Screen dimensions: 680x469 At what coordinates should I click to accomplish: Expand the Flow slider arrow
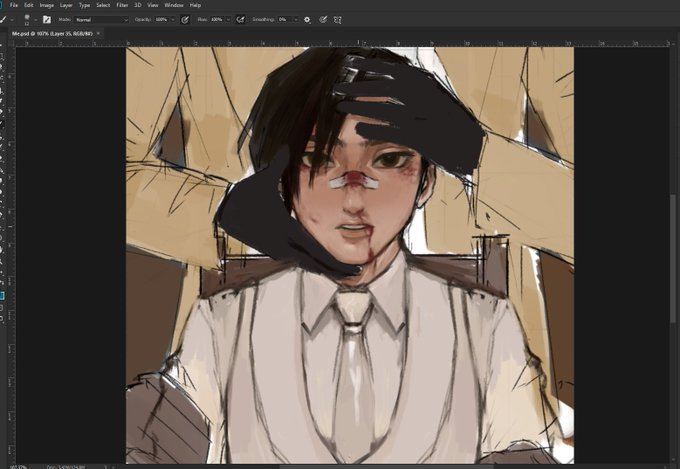[x=228, y=20]
